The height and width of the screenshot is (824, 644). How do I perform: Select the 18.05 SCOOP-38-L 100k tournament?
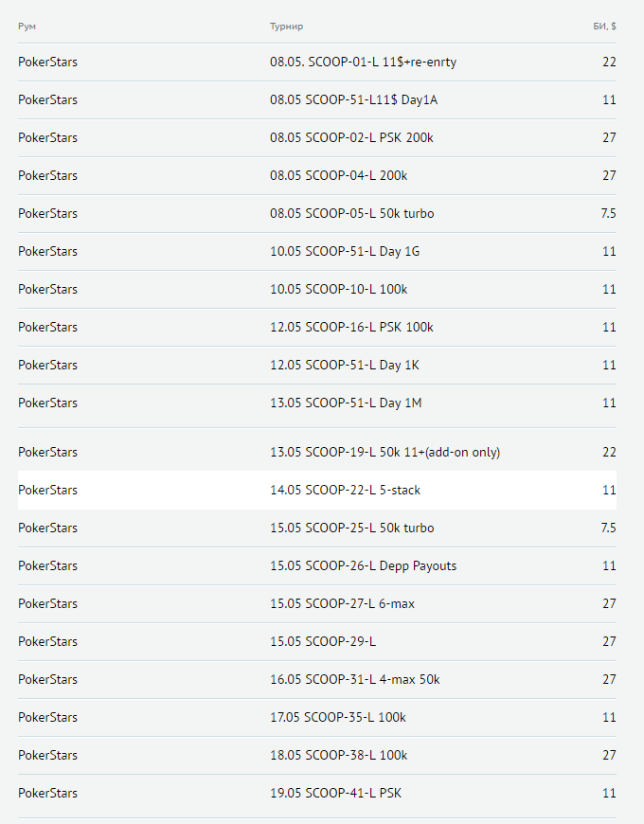338,756
